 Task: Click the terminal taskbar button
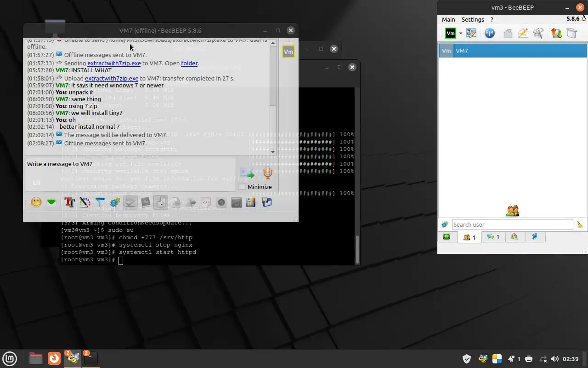pyautogui.click(x=90, y=358)
